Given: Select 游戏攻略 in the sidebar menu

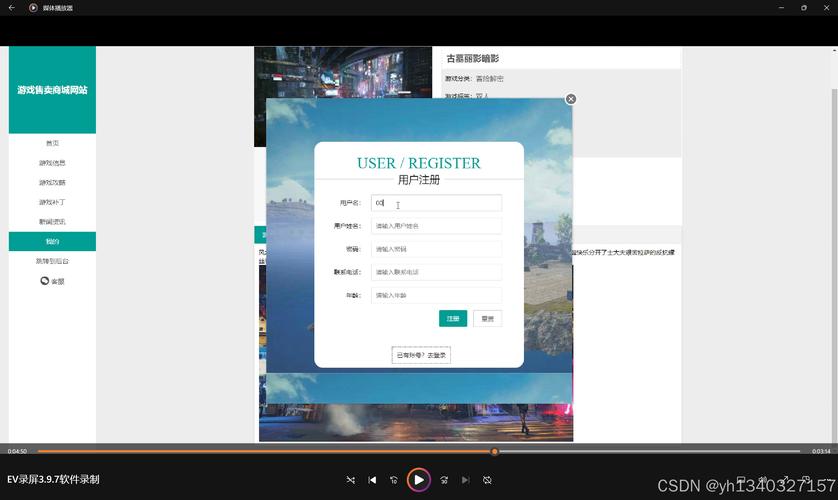Looking at the screenshot, I should pos(52,183).
